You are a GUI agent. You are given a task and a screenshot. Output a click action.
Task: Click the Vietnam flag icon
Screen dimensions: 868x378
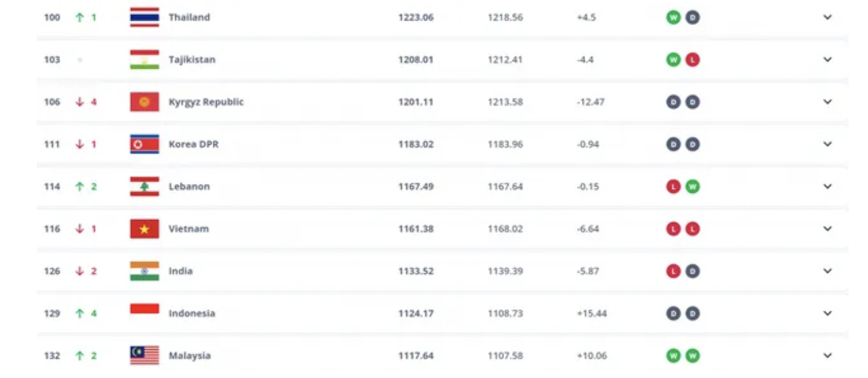click(144, 229)
